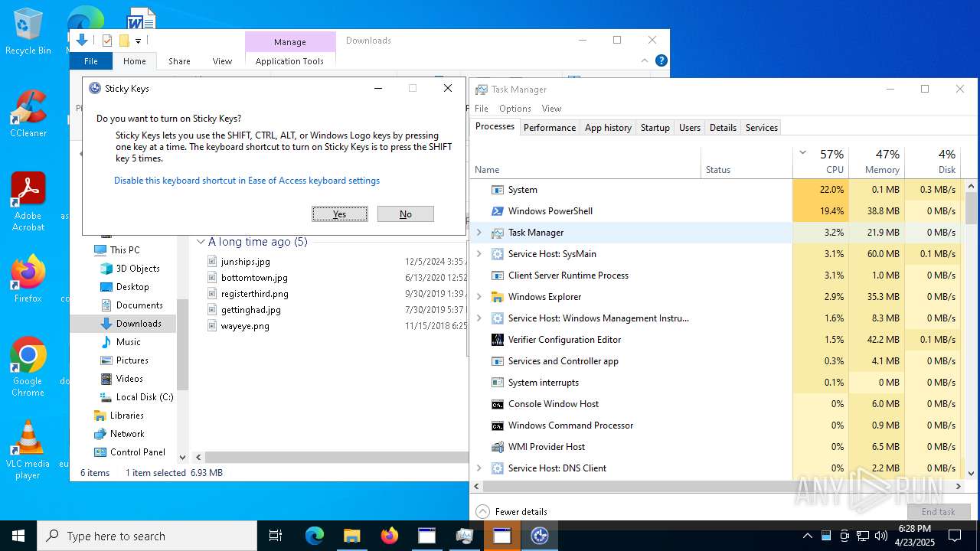Image resolution: width=980 pixels, height=551 pixels.
Task: Open Google Chrome desktop shortcut
Action: click(x=28, y=367)
